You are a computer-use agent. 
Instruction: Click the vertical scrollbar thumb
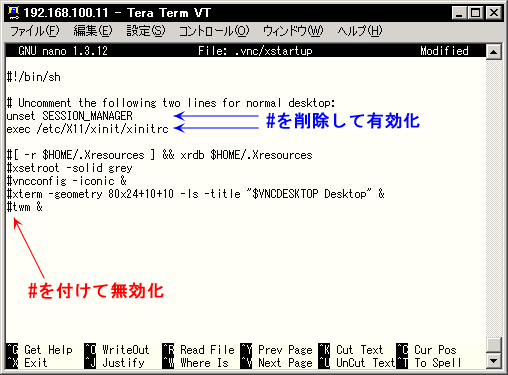(x=494, y=345)
